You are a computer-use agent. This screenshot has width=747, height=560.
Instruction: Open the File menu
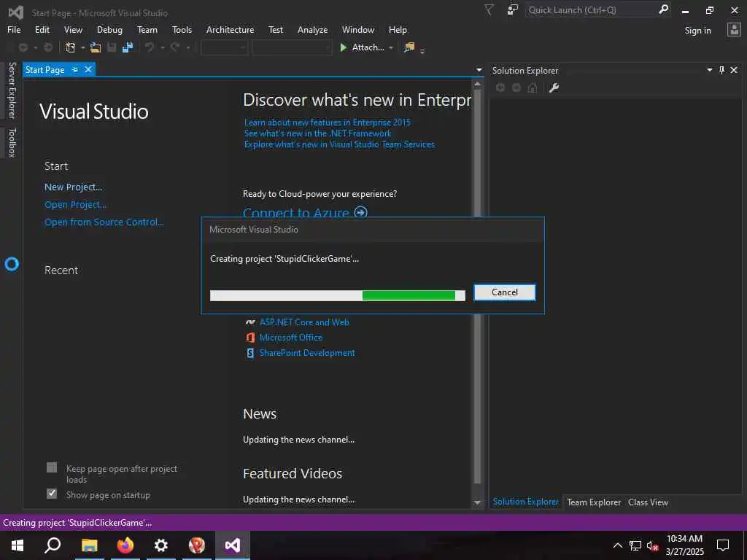click(x=14, y=29)
